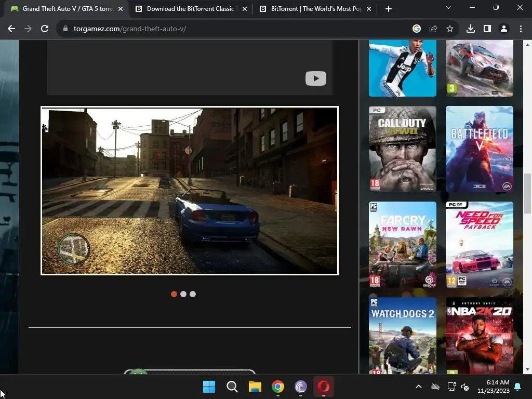This screenshot has height=399, width=532.
Task: Open a new browser tab
Action: click(389, 9)
